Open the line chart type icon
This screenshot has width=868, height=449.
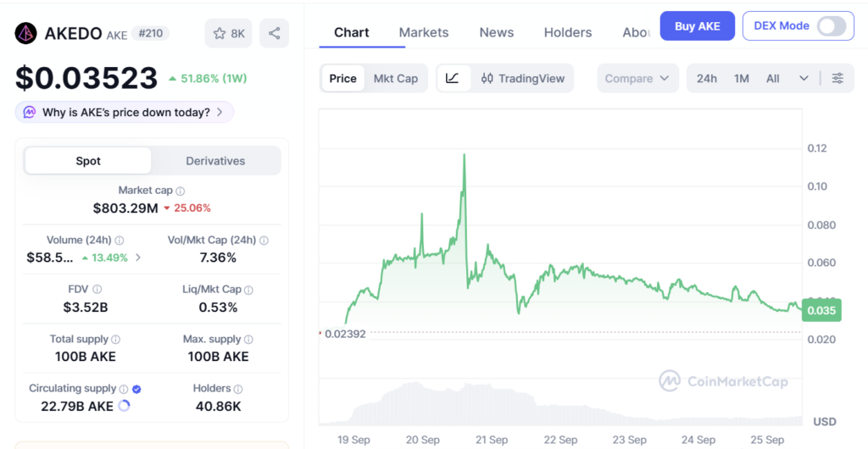(453, 79)
